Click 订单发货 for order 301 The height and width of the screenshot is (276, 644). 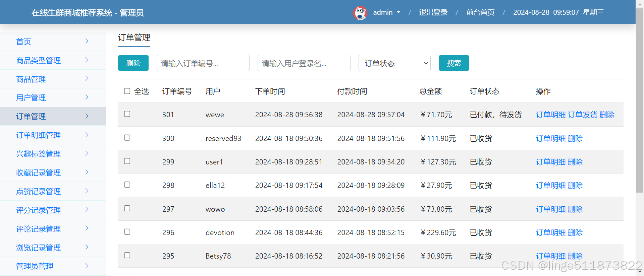pos(583,115)
